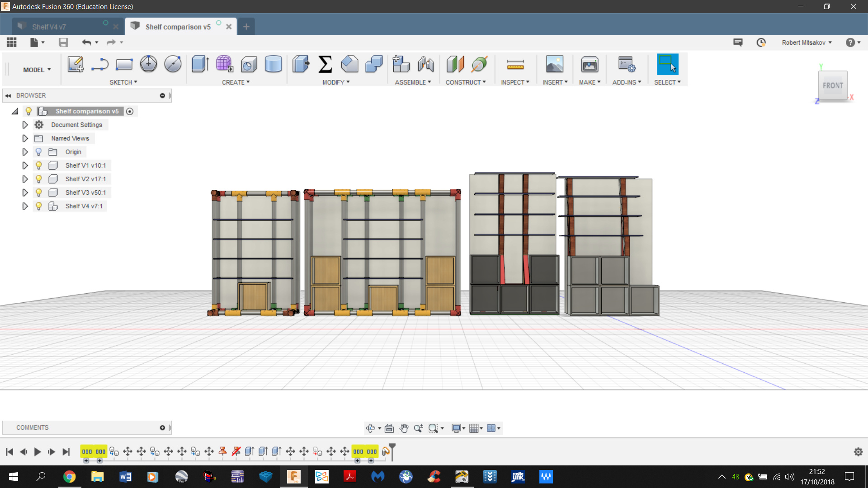Expand the Shelf V1 v10:1 component
868x488 pixels.
tap(25, 165)
